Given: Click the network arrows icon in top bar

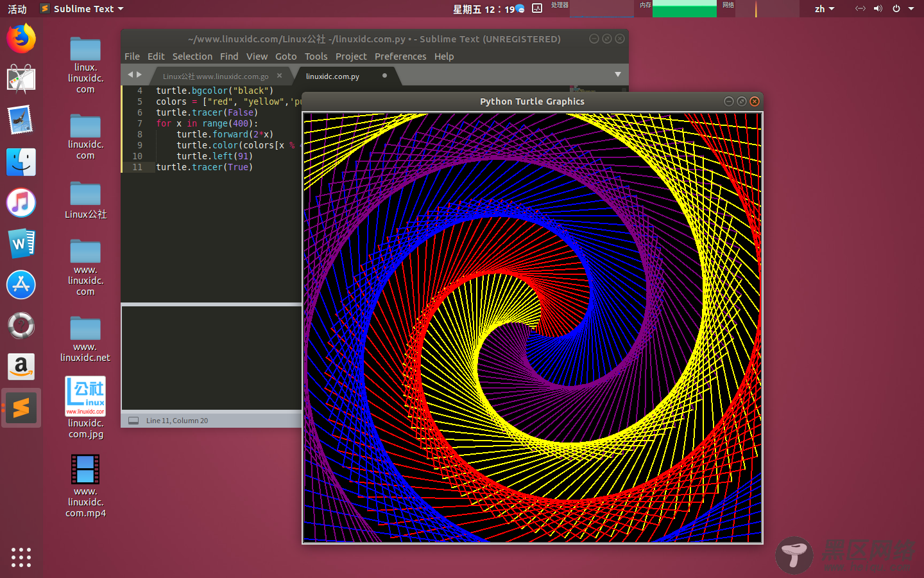Looking at the screenshot, I should pos(860,9).
